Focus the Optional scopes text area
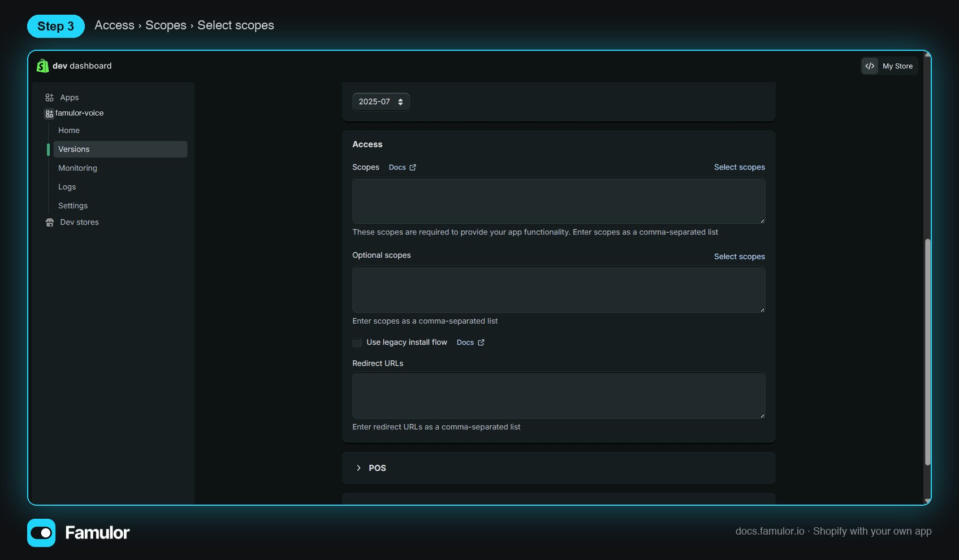 point(559,290)
